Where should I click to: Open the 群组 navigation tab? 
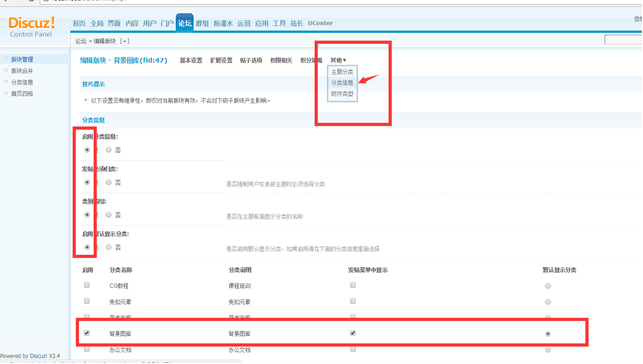click(x=202, y=23)
